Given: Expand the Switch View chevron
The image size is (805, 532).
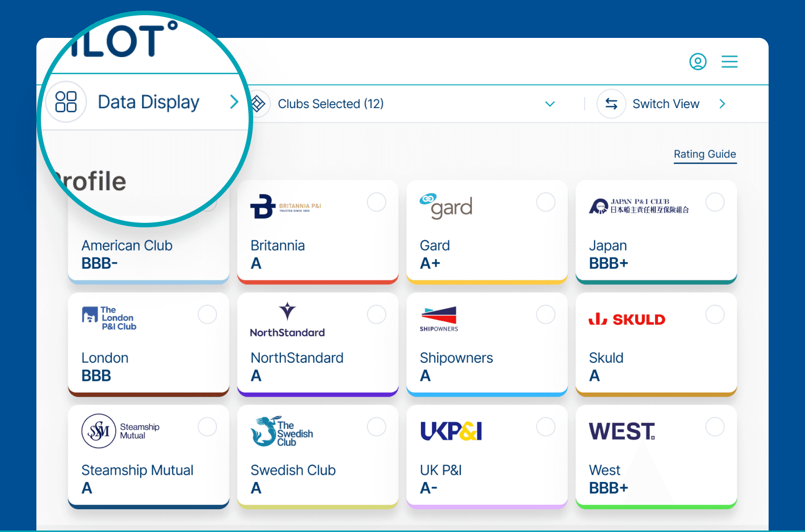Looking at the screenshot, I should [x=722, y=104].
